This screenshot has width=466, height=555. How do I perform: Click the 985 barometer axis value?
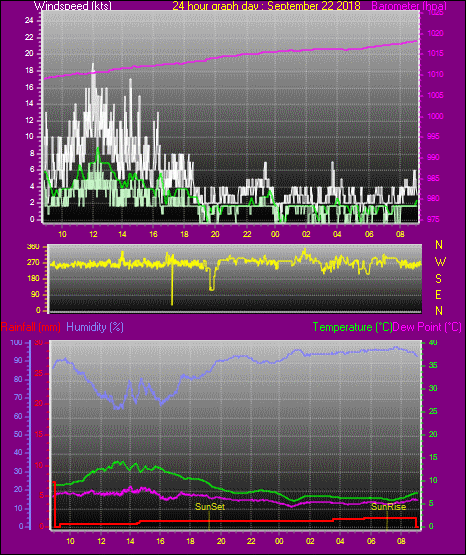tap(433, 178)
